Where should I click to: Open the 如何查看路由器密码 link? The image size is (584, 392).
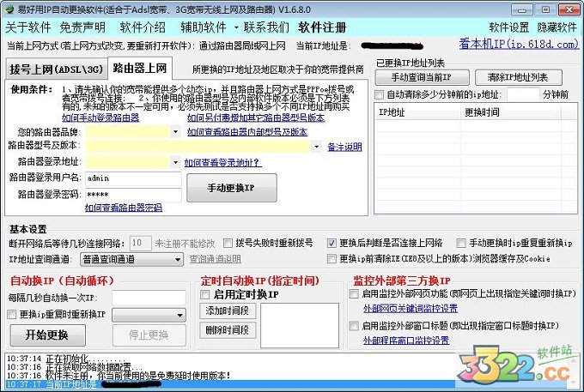click(x=124, y=208)
